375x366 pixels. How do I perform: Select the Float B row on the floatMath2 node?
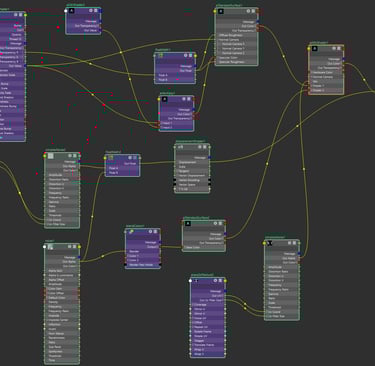pos(123,173)
